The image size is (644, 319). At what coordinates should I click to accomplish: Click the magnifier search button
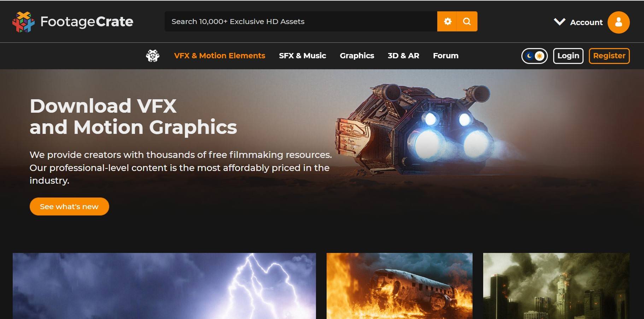click(467, 22)
